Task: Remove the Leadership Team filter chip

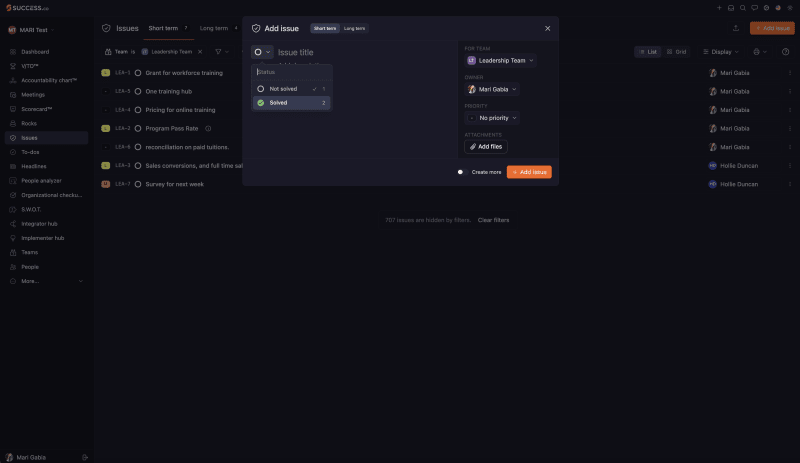Action: 200,52
